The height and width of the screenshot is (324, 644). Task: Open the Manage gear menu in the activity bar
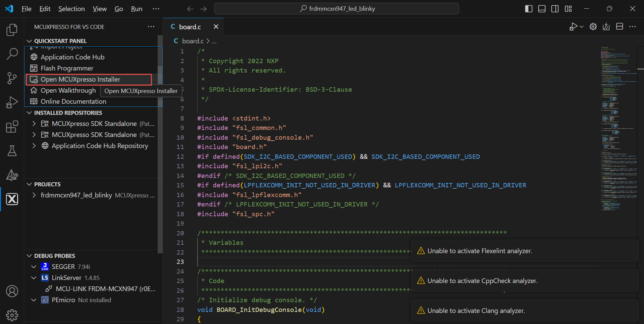12,315
